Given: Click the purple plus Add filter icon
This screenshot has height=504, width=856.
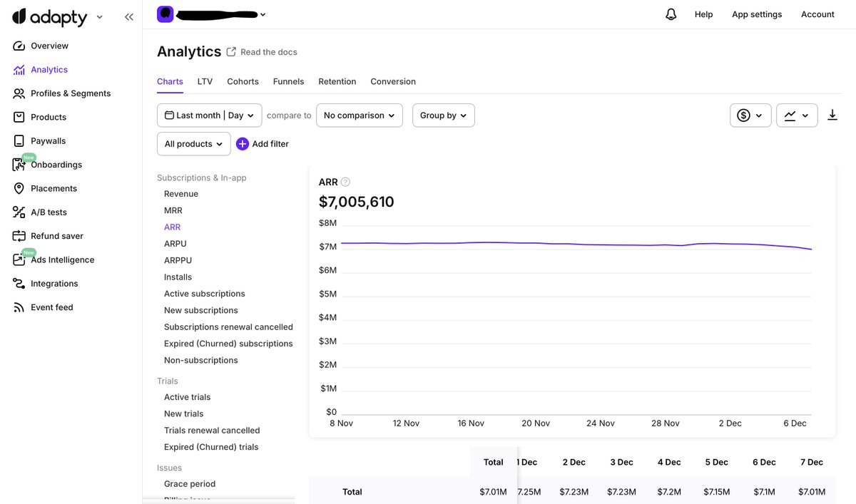Looking at the screenshot, I should [243, 143].
